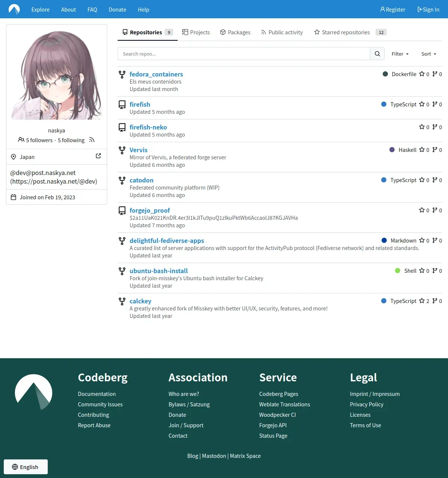This screenshot has width=448, height=478.
Task: Open the Public activity tab
Action: tap(282, 32)
